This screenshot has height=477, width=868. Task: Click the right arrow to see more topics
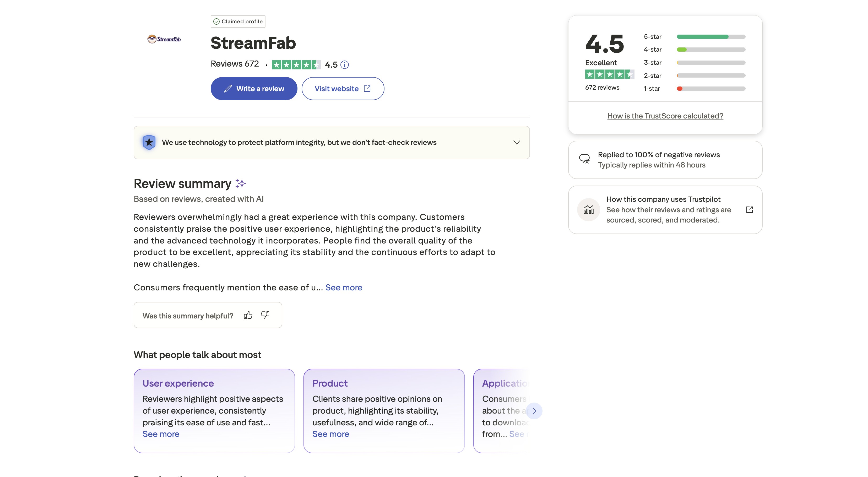tap(534, 411)
